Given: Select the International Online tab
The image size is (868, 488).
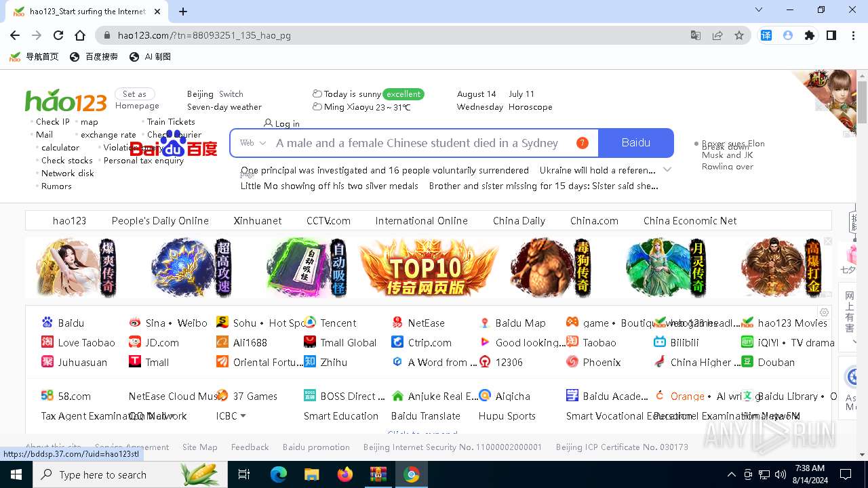Looking at the screenshot, I should coord(421,220).
